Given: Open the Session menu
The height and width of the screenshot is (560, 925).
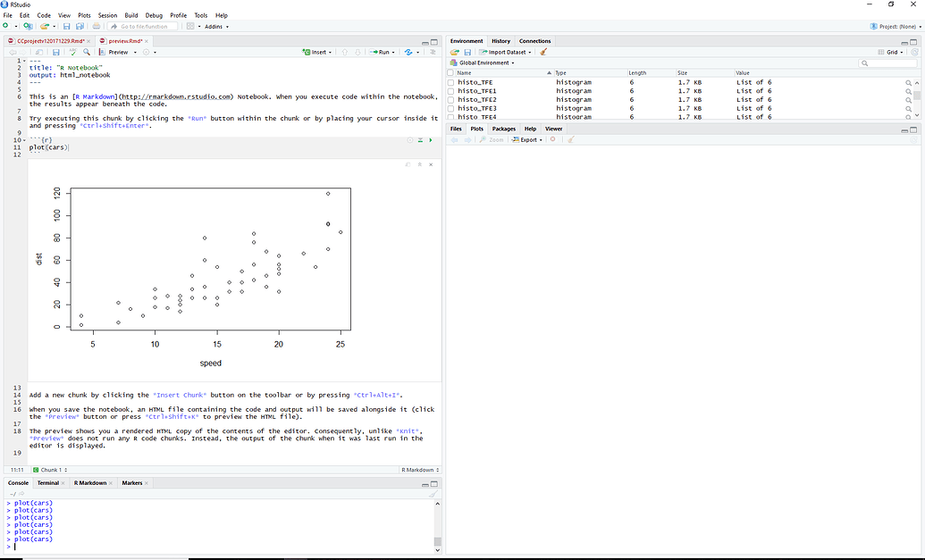Looking at the screenshot, I should [x=107, y=15].
